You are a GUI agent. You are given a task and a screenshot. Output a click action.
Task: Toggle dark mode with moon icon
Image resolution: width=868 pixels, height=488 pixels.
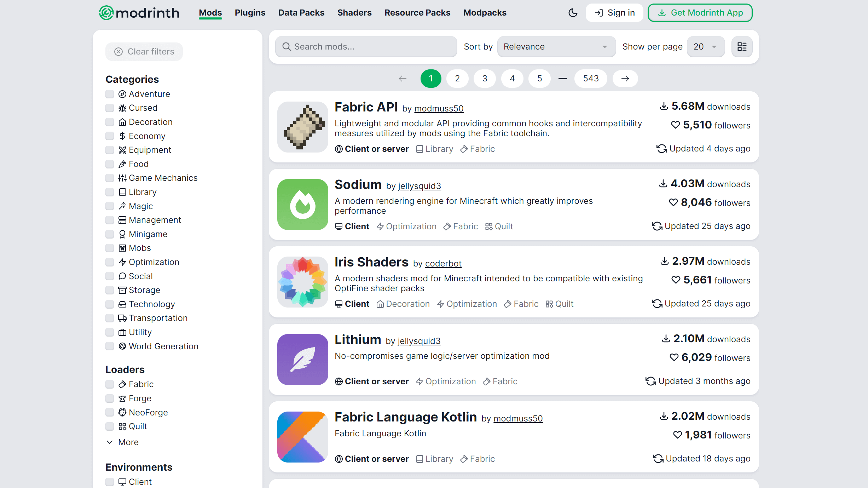(572, 12)
